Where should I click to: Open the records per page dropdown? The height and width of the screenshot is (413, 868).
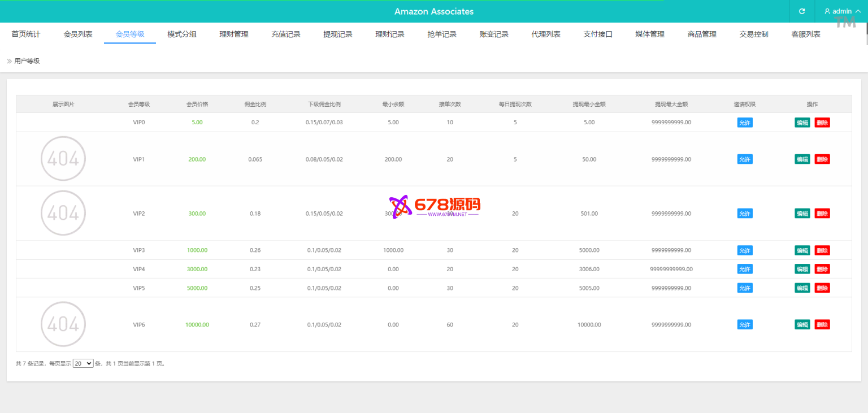[x=83, y=364]
